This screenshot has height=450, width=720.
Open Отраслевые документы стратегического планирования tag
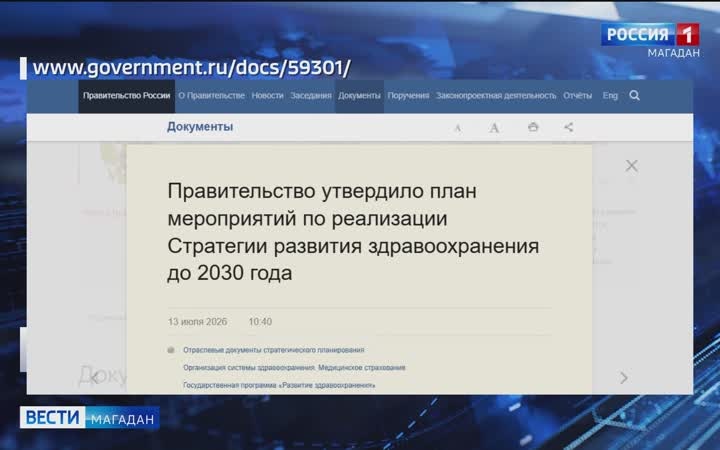(274, 350)
